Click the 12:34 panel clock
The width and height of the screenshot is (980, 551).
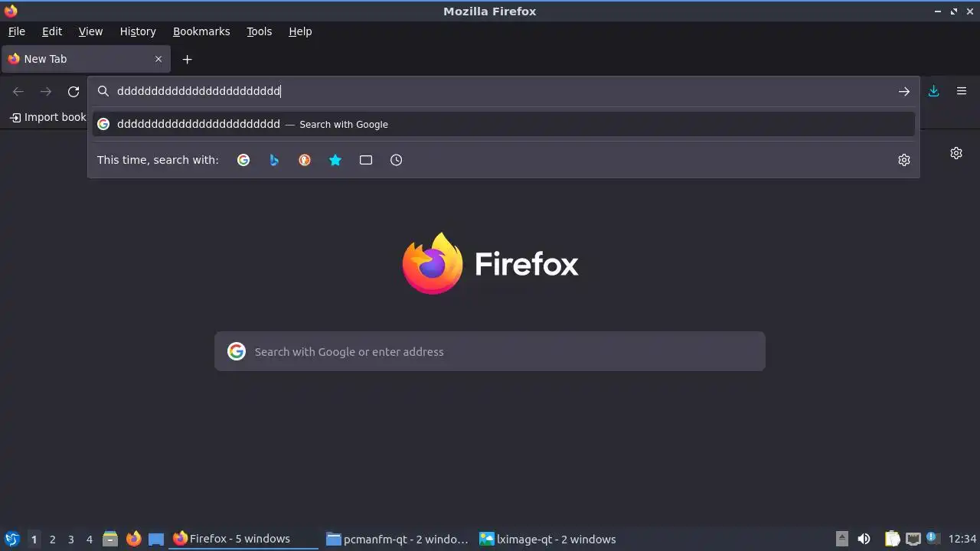tap(962, 539)
